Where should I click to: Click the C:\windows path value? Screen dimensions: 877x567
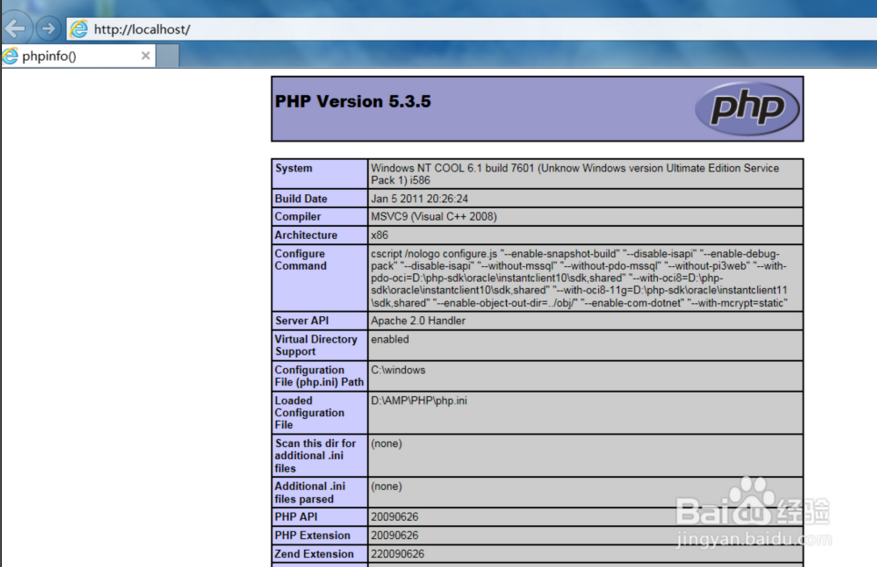[398, 370]
